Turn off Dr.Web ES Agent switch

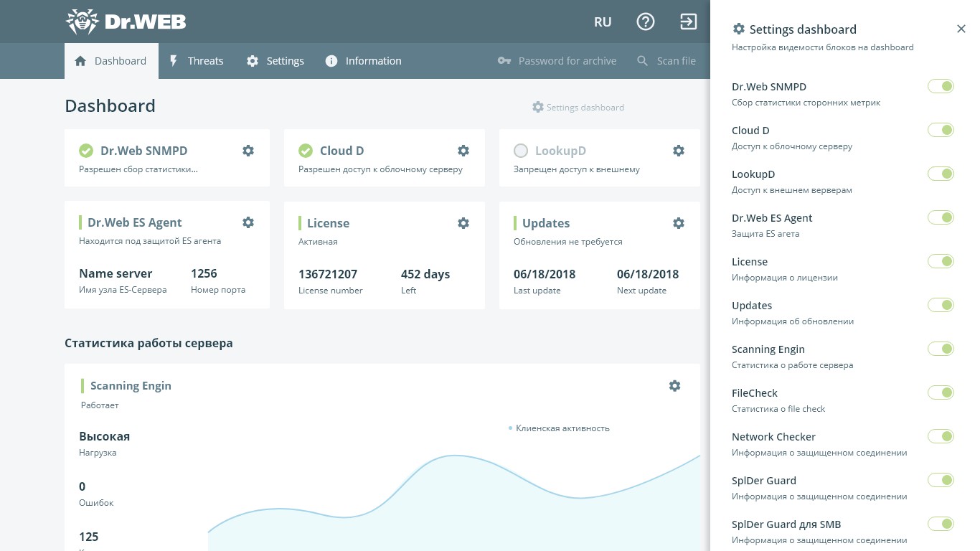pyautogui.click(x=941, y=217)
